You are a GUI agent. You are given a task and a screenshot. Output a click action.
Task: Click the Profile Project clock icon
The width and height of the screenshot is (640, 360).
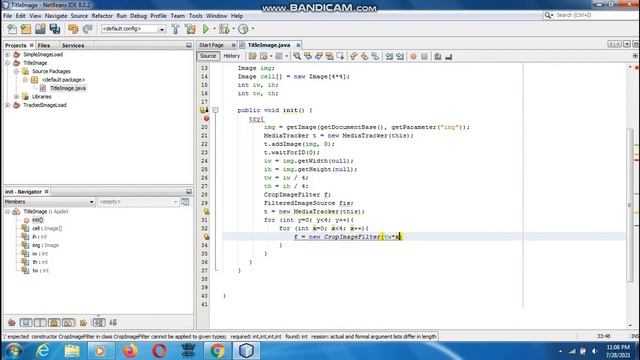pos(243,29)
